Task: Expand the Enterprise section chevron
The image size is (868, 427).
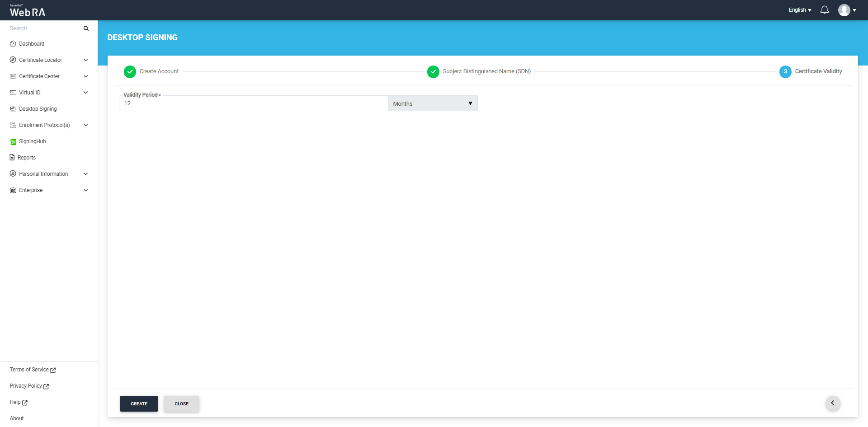Action: [x=85, y=190]
